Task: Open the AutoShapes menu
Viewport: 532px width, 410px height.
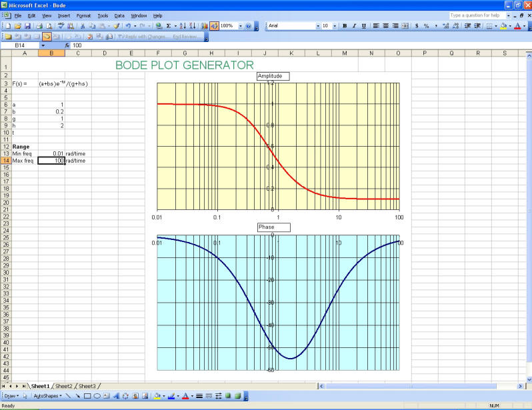Action: [48, 396]
